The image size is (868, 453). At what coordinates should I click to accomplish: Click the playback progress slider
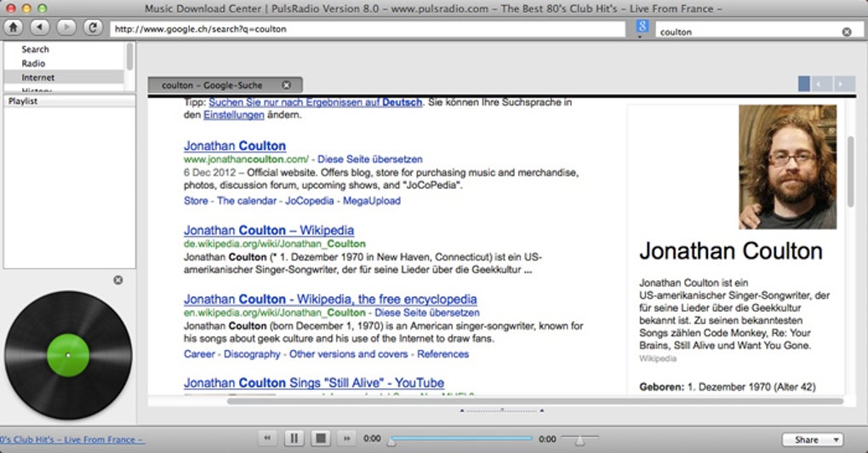click(x=460, y=439)
